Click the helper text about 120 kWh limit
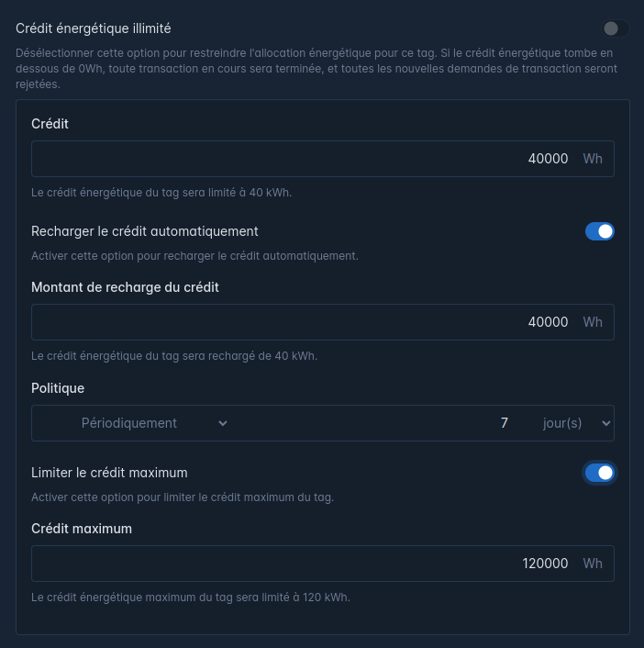644x648 pixels. coord(191,598)
